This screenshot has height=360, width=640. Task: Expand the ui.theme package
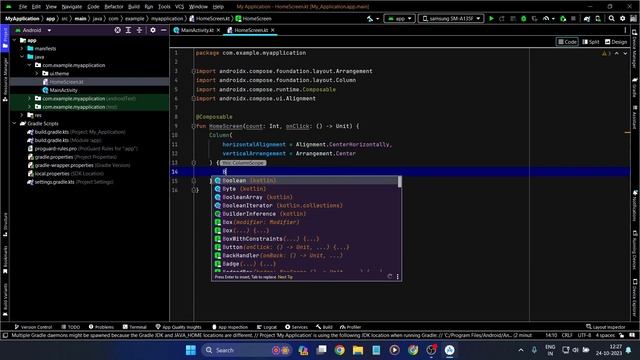point(37,73)
